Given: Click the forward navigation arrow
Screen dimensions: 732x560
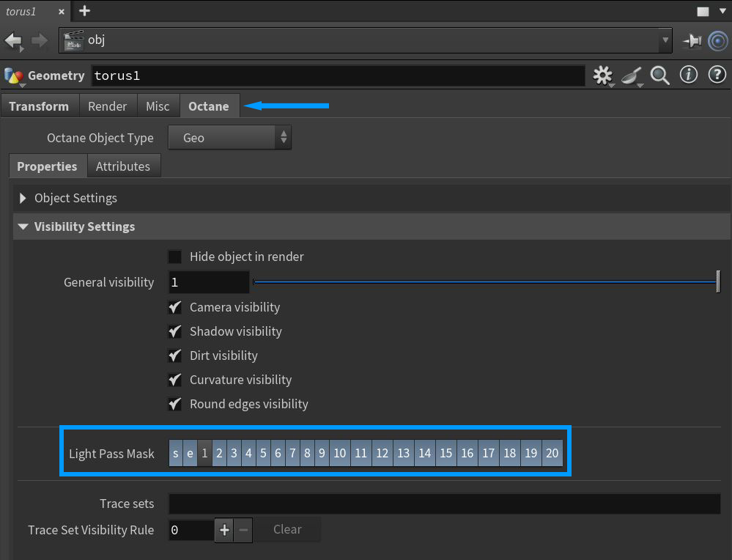Looking at the screenshot, I should pos(40,40).
